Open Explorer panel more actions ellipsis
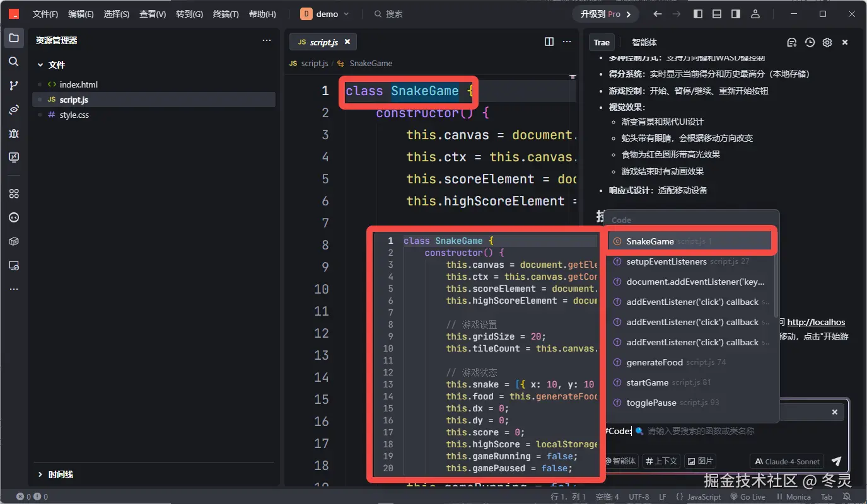 click(x=267, y=40)
